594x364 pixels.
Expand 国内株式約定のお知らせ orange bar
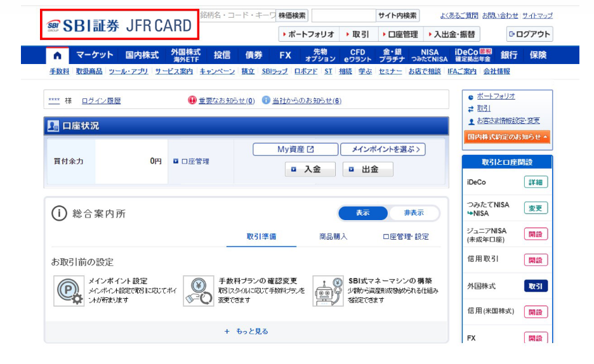(x=507, y=137)
